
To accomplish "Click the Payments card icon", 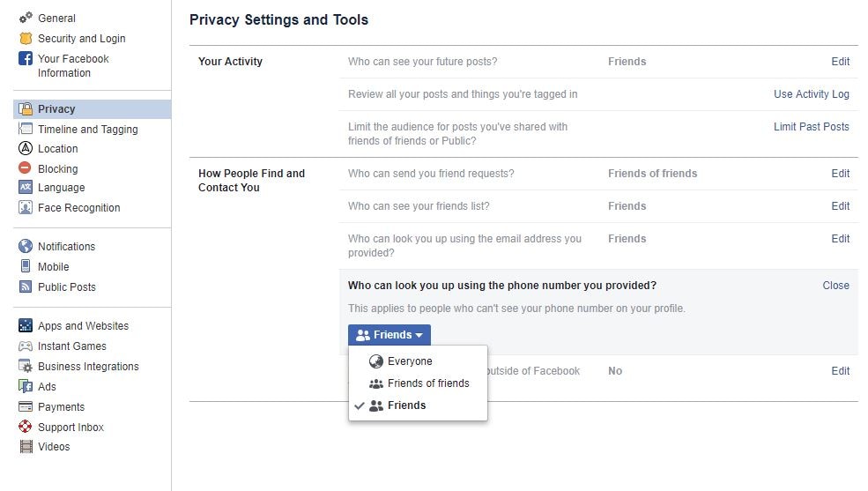I will click(26, 407).
